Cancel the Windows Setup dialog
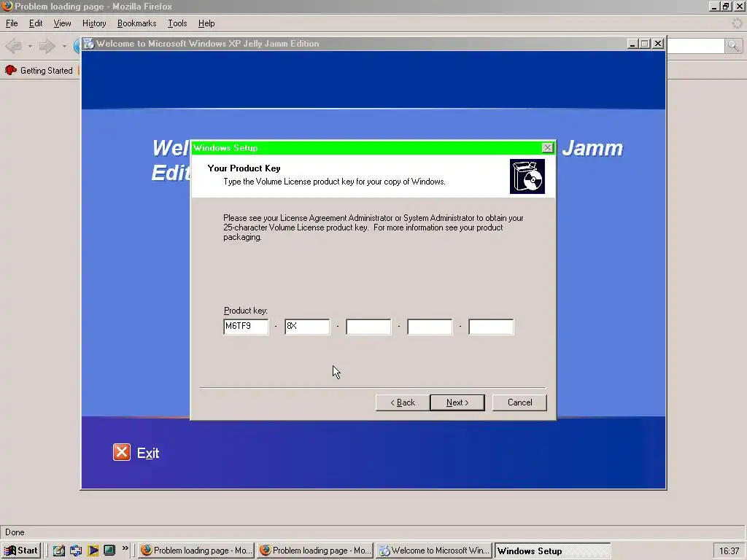 (x=519, y=402)
